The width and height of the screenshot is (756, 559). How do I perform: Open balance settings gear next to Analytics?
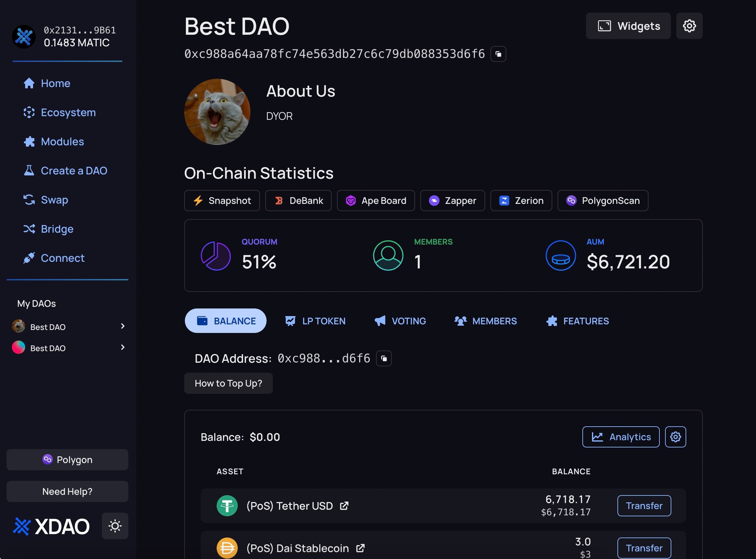[x=675, y=437]
